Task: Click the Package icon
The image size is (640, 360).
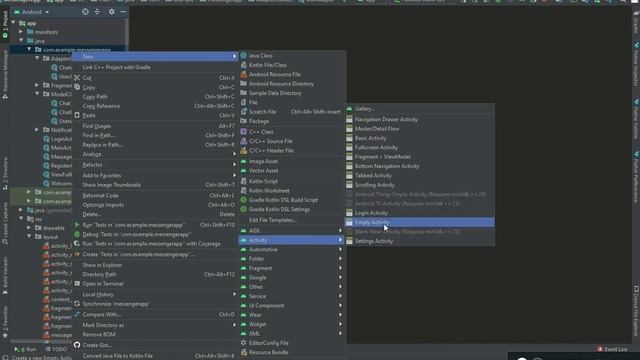Action: click(244, 121)
